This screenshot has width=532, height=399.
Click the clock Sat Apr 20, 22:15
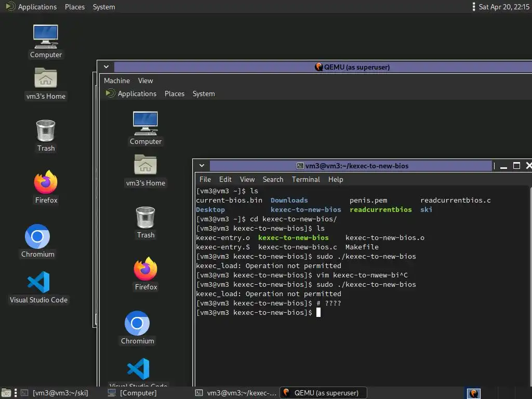504,7
